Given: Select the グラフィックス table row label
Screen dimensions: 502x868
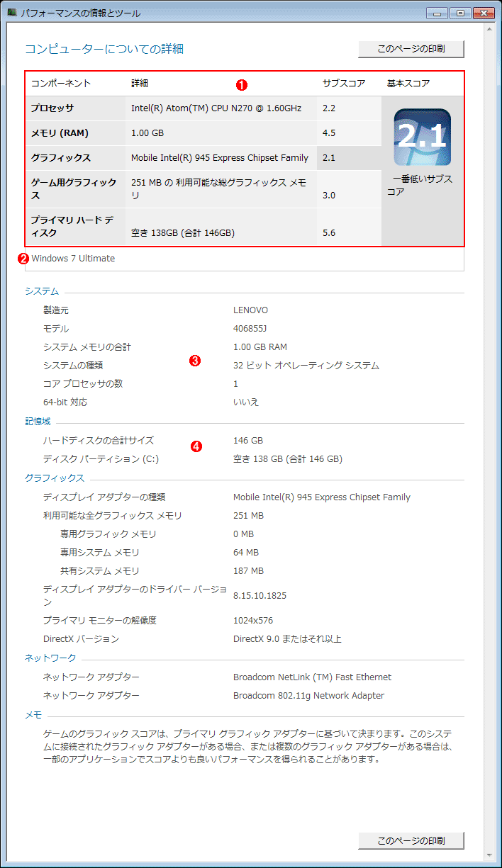Looking at the screenshot, I should pos(61,158).
